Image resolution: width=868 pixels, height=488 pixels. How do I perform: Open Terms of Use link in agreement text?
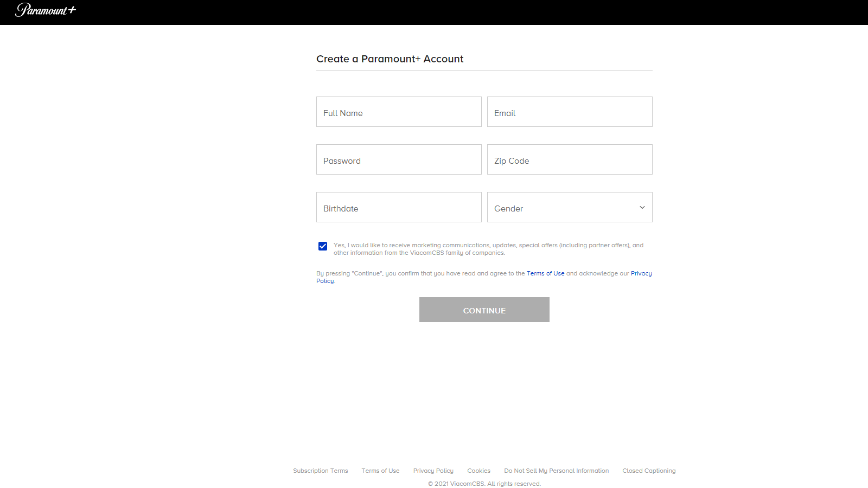pos(545,273)
